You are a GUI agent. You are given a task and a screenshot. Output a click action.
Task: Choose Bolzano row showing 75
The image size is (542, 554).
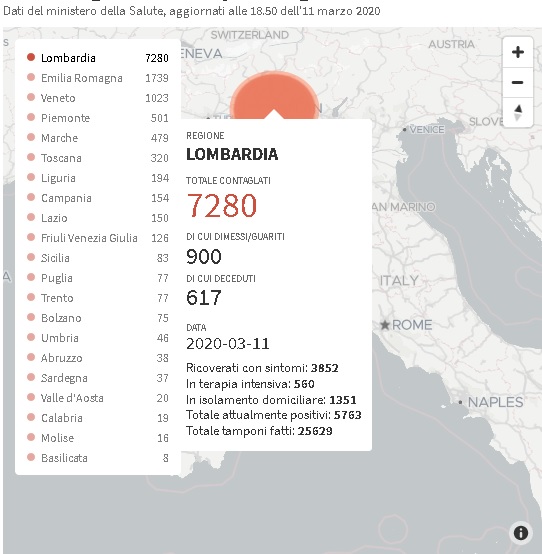[98, 318]
